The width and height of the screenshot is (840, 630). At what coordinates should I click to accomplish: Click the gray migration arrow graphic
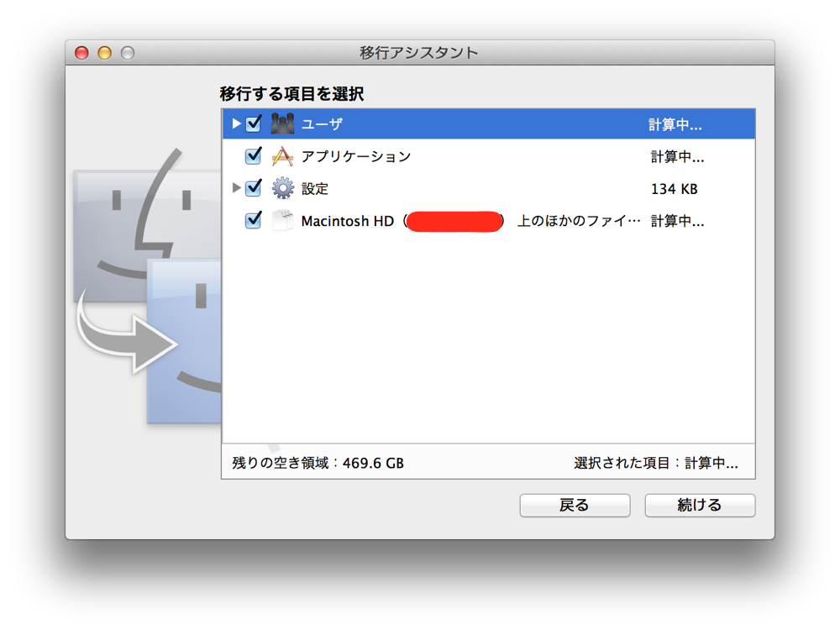point(127,333)
